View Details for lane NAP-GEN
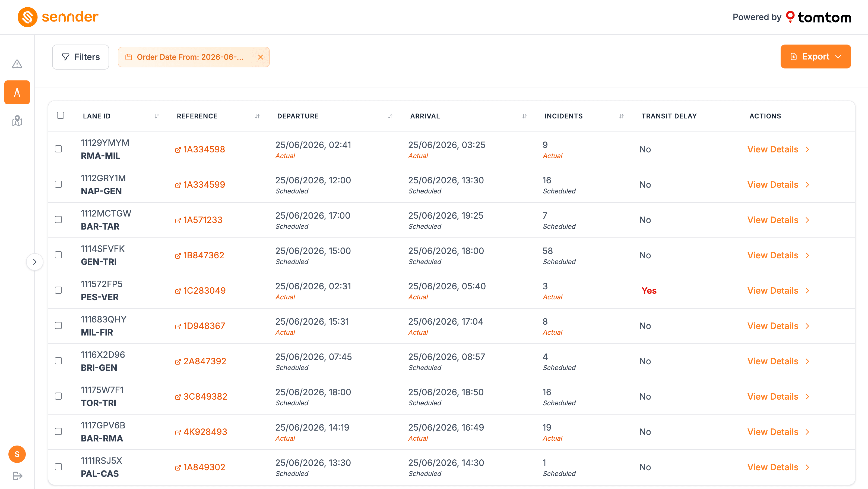Viewport: 868px width, 489px height. (x=778, y=185)
